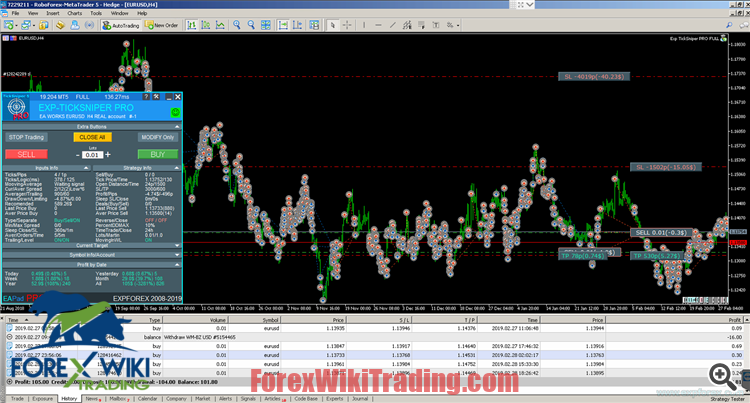Click the tools wrench icon on TickSniper panel
Image resolution: width=750 pixels, height=403 pixels.
pos(156,97)
